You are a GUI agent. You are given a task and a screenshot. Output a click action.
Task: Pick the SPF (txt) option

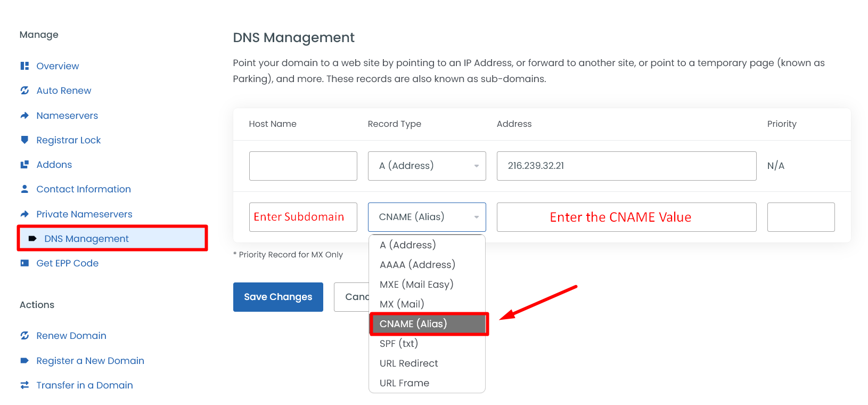399,344
